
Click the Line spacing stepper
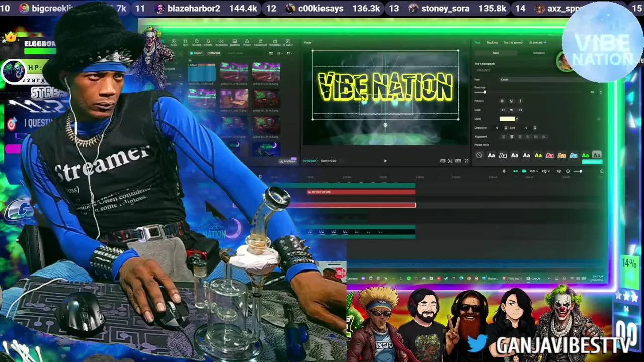tap(535, 128)
